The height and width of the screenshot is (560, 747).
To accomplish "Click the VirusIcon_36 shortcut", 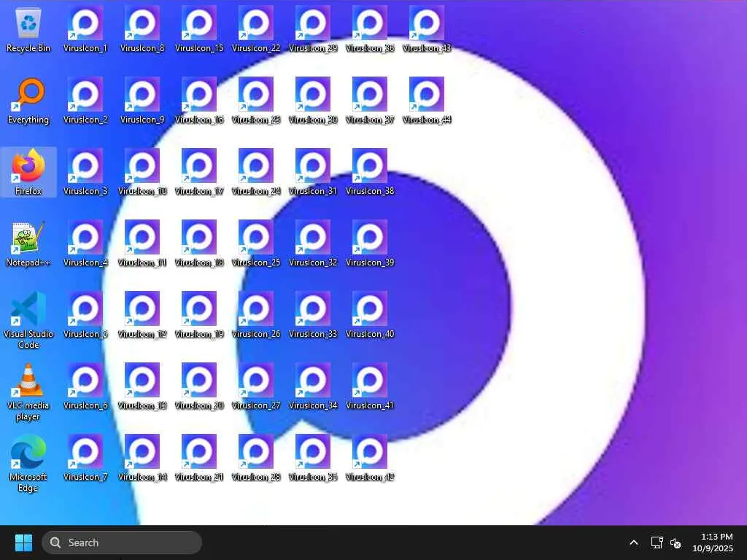I will click(370, 28).
